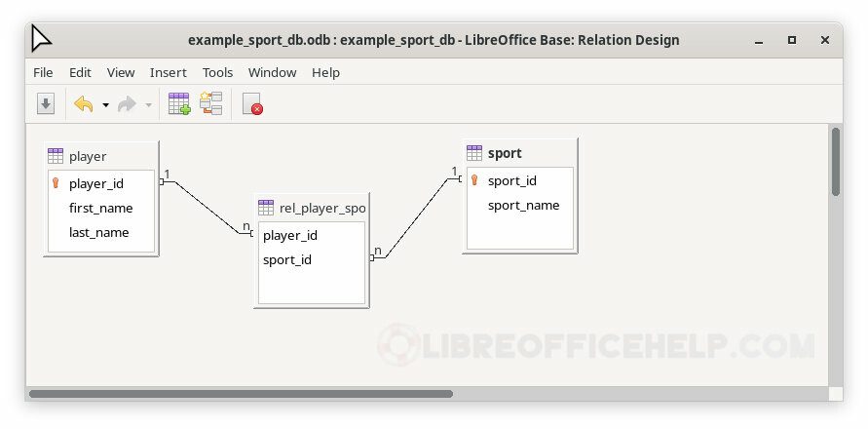Image resolution: width=868 pixels, height=429 pixels.
Task: Click the red delete icon in toolbar
Action: coord(252,104)
